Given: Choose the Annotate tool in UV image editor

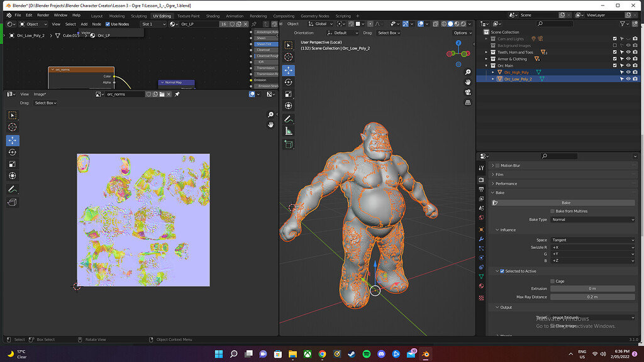Looking at the screenshot, I should tap(13, 189).
